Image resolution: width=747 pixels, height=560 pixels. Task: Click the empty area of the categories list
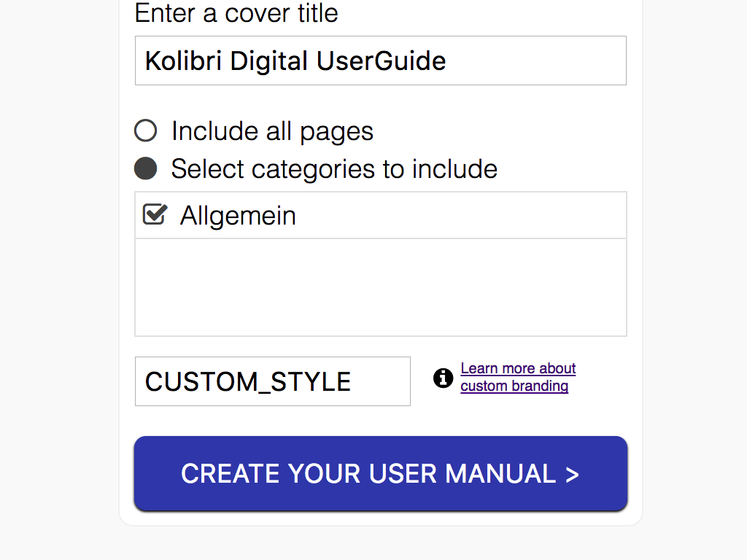point(380,287)
